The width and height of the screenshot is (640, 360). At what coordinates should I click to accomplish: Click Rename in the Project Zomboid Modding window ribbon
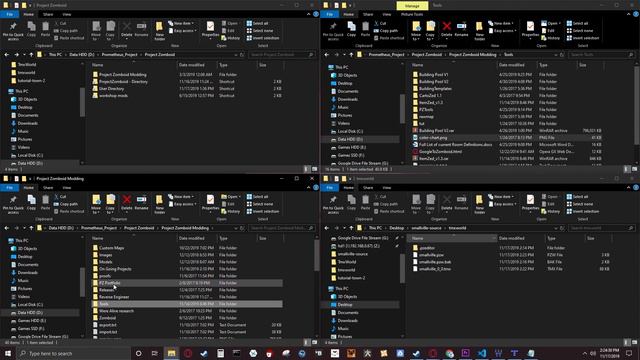pyautogui.click(x=141, y=202)
